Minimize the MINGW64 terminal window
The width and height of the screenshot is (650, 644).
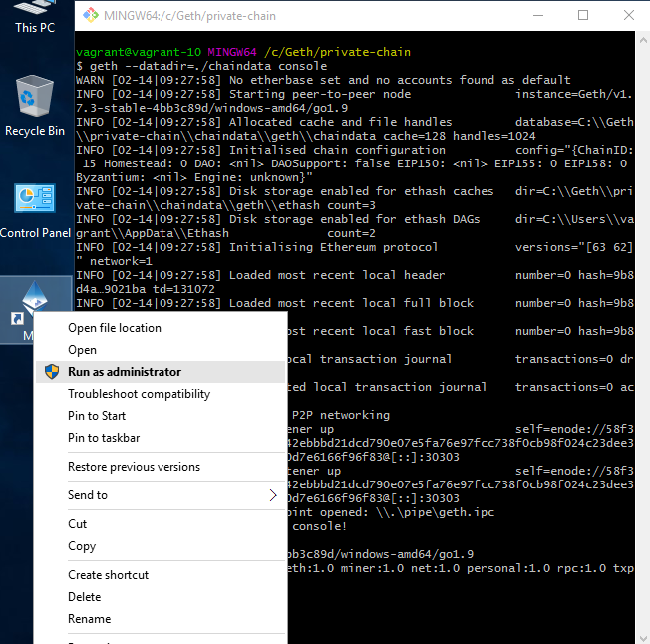tap(538, 15)
